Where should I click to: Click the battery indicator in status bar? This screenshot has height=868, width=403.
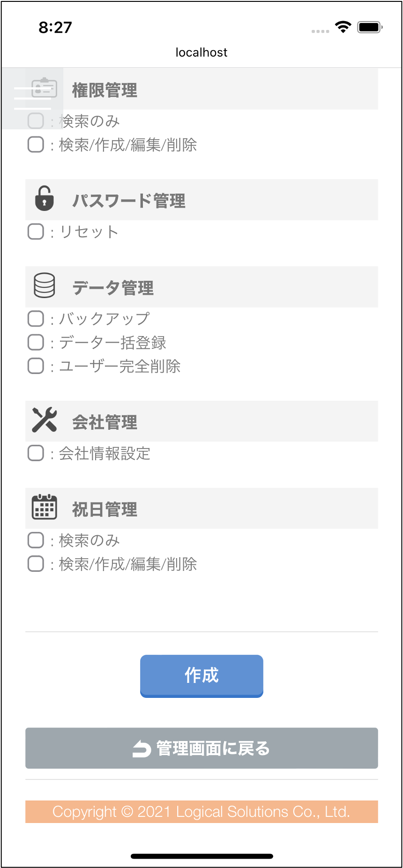click(370, 27)
